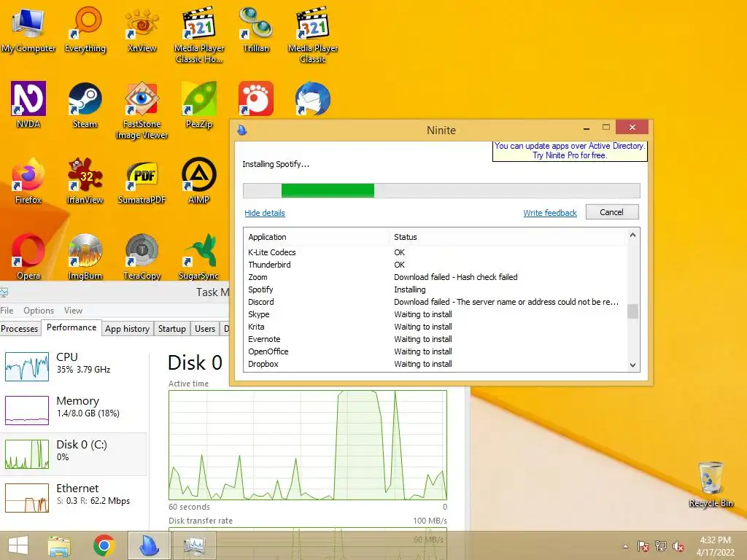The image size is (747, 560).
Task: Open the Windows Start button
Action: coord(18,545)
